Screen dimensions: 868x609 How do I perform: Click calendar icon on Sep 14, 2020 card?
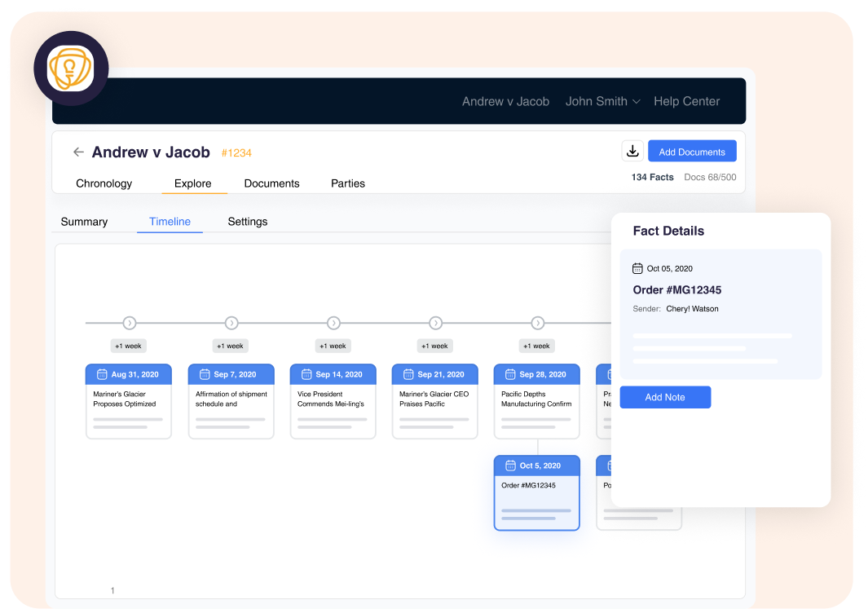(306, 374)
